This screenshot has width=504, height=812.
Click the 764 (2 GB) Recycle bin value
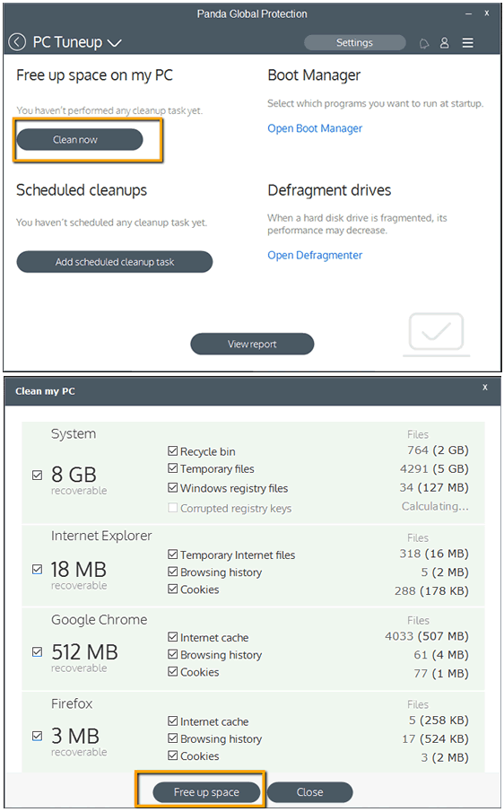[x=438, y=450]
